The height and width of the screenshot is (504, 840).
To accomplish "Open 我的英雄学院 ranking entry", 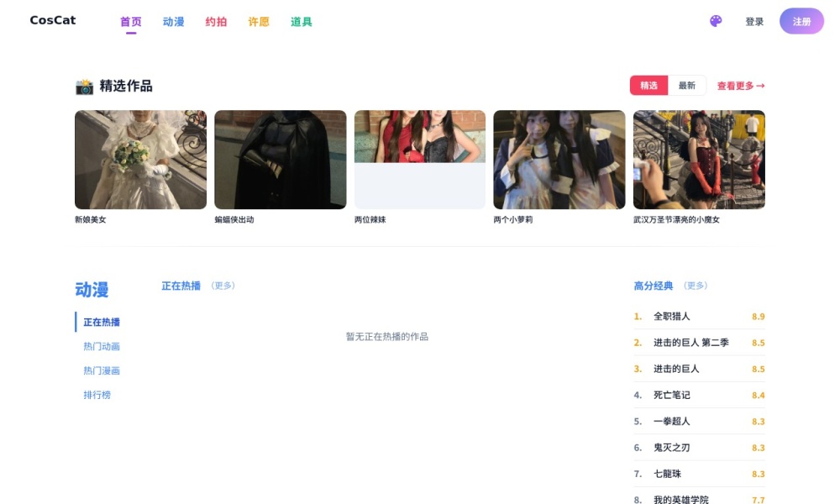I will (681, 499).
